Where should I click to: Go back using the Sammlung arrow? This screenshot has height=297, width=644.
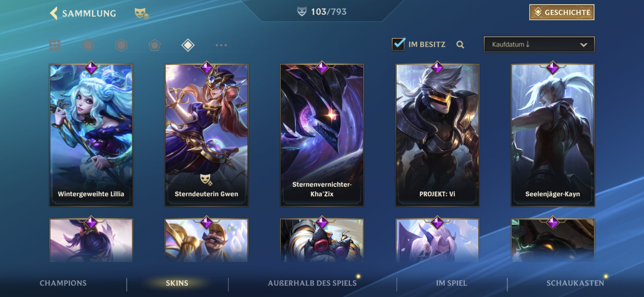(x=54, y=13)
